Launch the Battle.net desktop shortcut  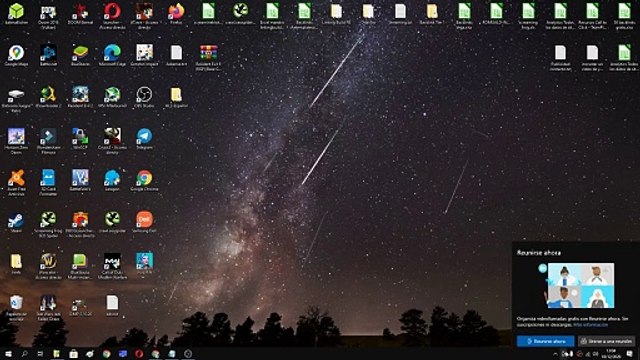coord(48,56)
